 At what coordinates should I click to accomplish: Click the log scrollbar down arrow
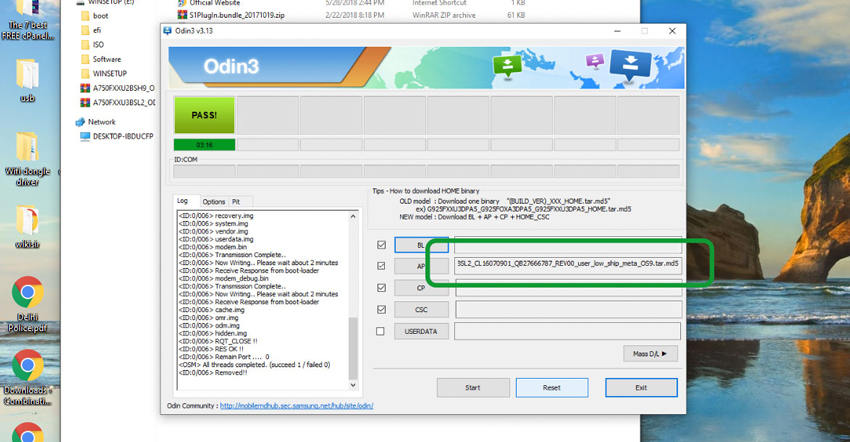353,385
